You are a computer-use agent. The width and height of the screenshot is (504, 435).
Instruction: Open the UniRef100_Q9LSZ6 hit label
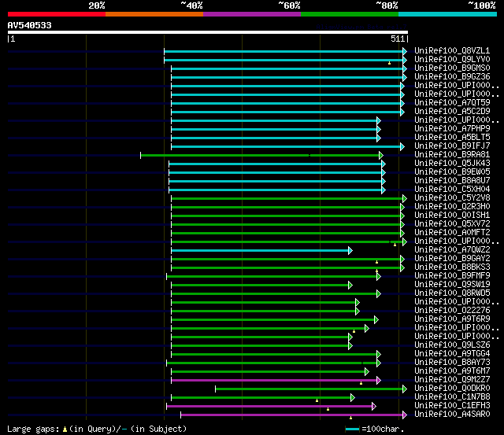click(x=452, y=345)
